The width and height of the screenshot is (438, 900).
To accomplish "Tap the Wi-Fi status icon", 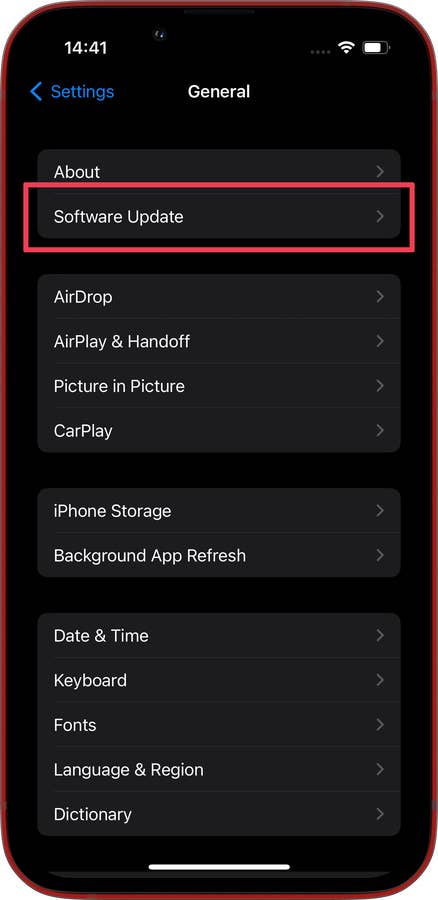I will click(347, 48).
